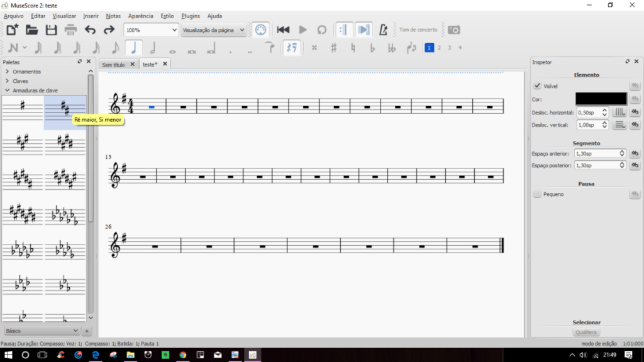Click the Espaço anterior value field
644x362 pixels.
[596, 153]
